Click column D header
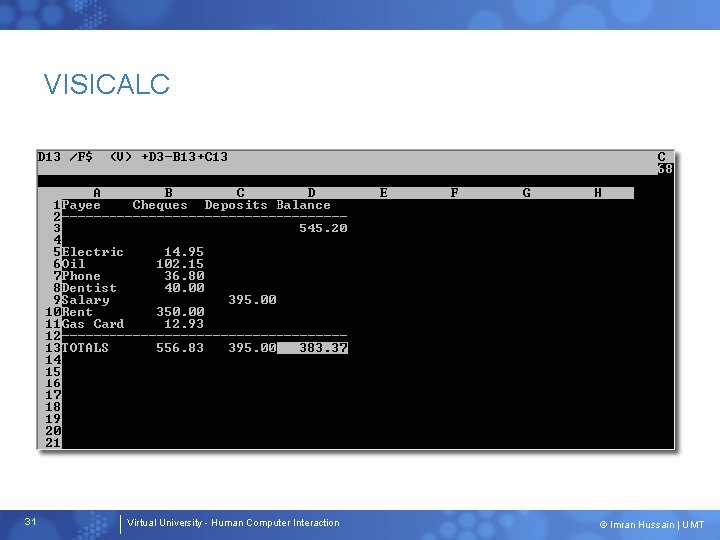The width and height of the screenshot is (720, 540). pos(312,193)
